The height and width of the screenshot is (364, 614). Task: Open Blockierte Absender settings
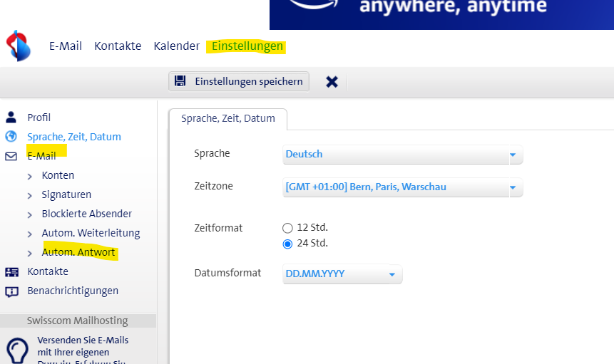[86, 214]
